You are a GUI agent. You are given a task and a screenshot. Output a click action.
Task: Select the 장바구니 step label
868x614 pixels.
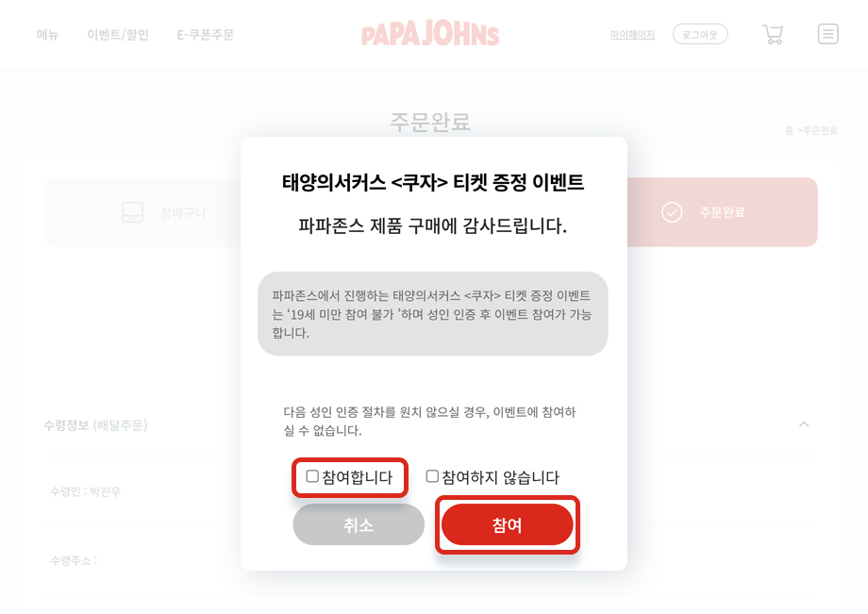coord(183,212)
